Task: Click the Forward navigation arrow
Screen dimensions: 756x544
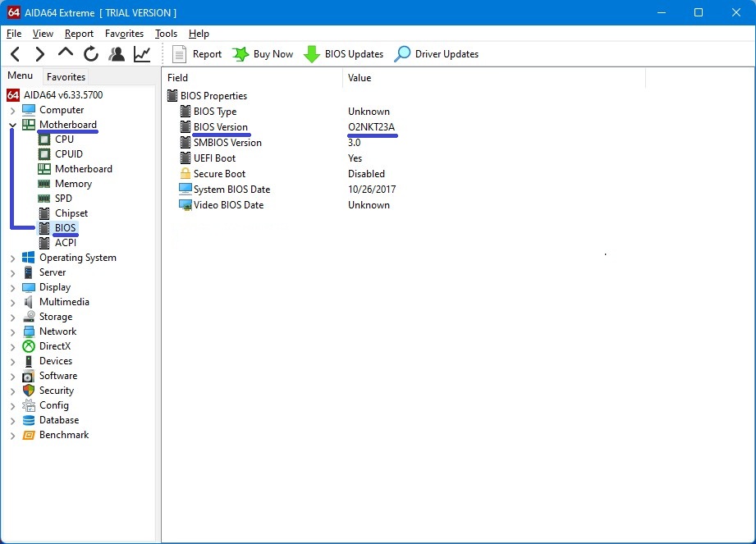Action: point(39,54)
